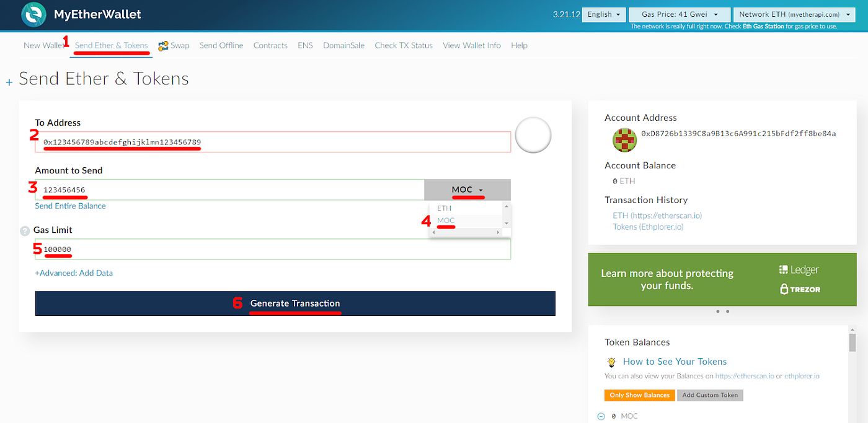This screenshot has width=868, height=423.
Task: Select ETH in the token dropdown list
Action: pos(445,208)
